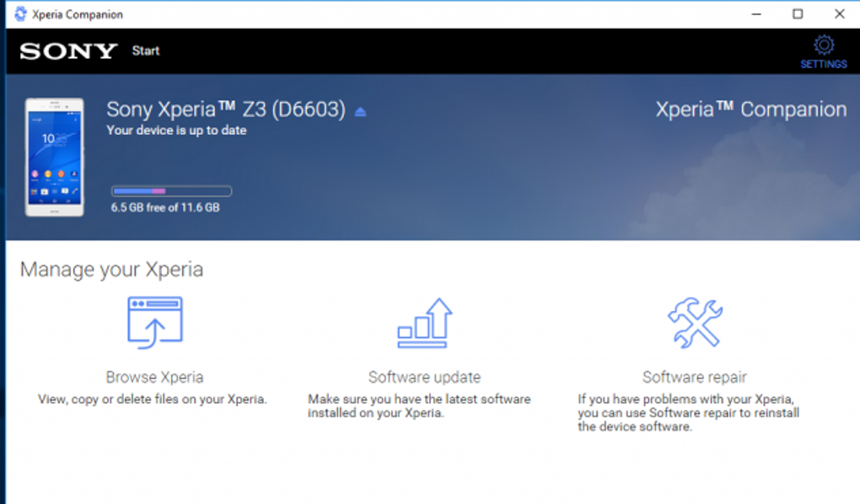
Task: Minimize the Xperia Companion window
Action: (755, 14)
